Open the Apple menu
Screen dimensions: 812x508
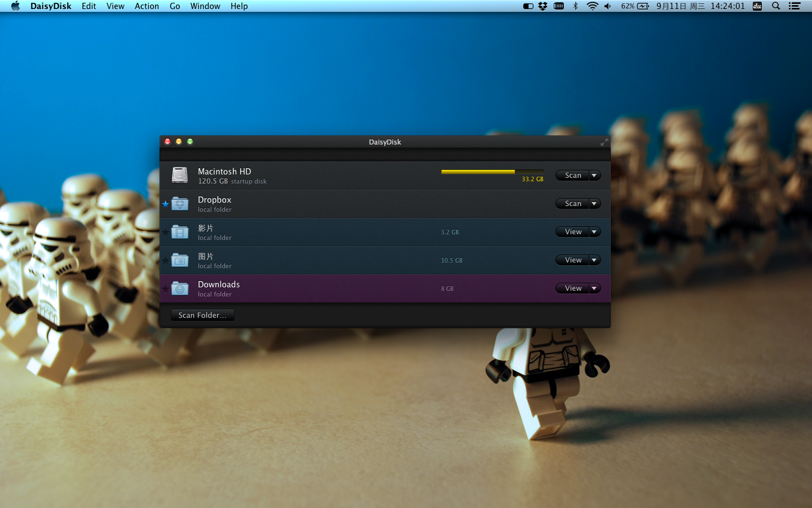(x=15, y=6)
